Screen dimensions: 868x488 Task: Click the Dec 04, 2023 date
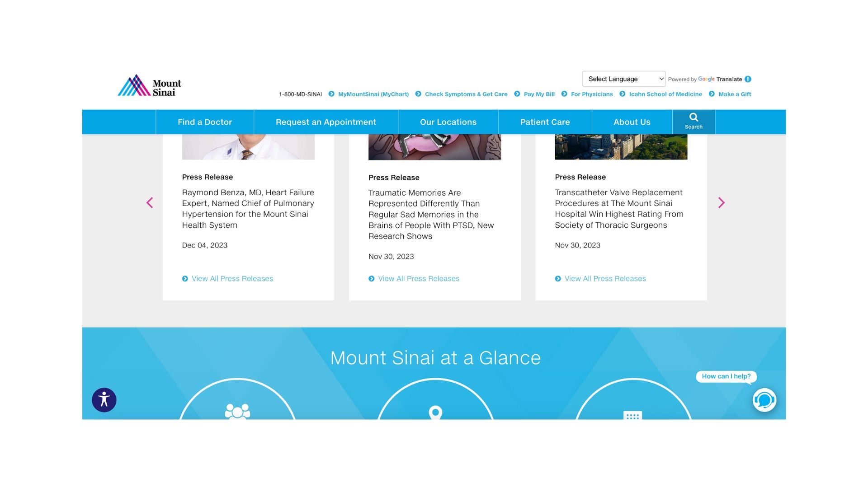(x=205, y=245)
